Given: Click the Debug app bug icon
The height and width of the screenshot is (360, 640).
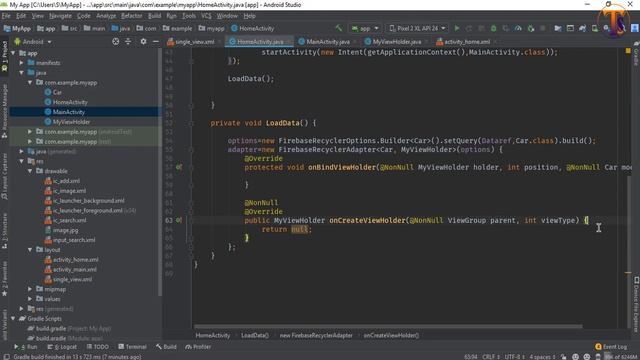Looking at the screenshot, I should point(493,28).
